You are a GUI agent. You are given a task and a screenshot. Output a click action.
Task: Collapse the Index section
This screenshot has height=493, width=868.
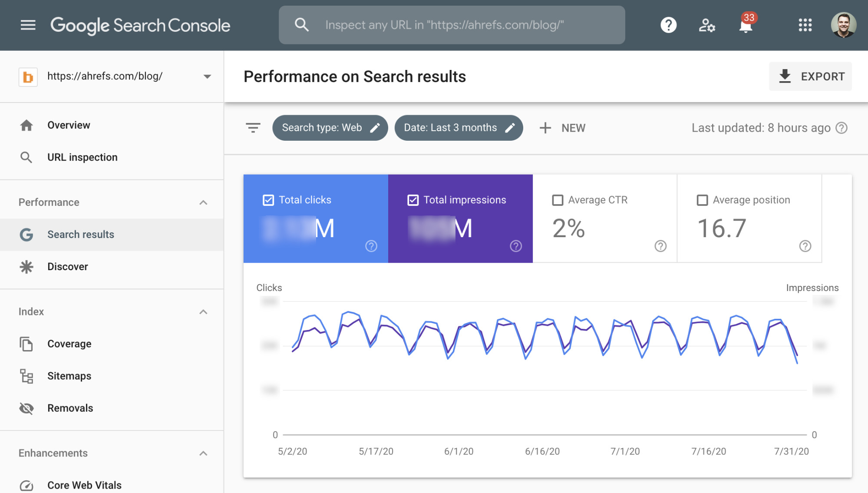[x=203, y=311]
